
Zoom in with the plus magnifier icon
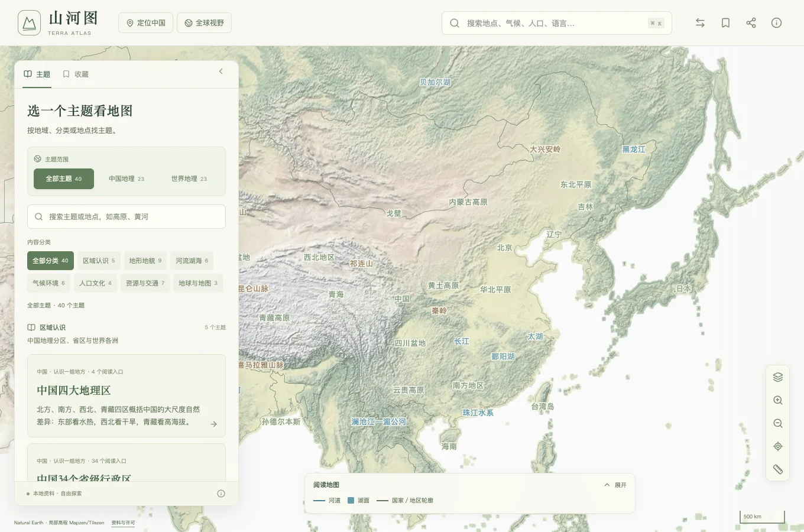[x=778, y=400]
